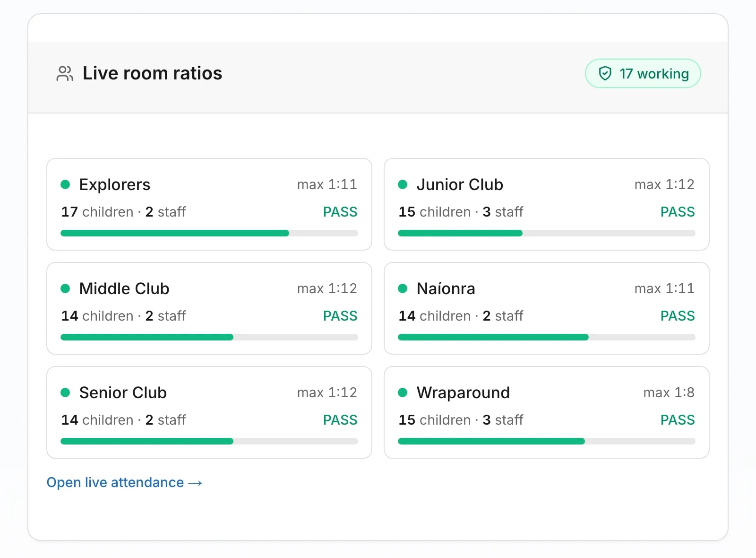Image resolution: width=756 pixels, height=558 pixels.
Task: Click the Live room ratios heading
Action: click(152, 73)
